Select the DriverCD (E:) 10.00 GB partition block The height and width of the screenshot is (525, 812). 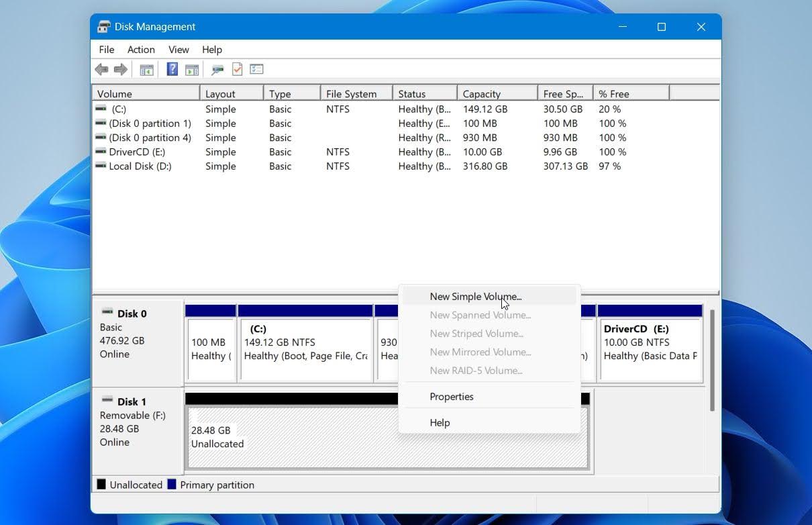pos(650,344)
